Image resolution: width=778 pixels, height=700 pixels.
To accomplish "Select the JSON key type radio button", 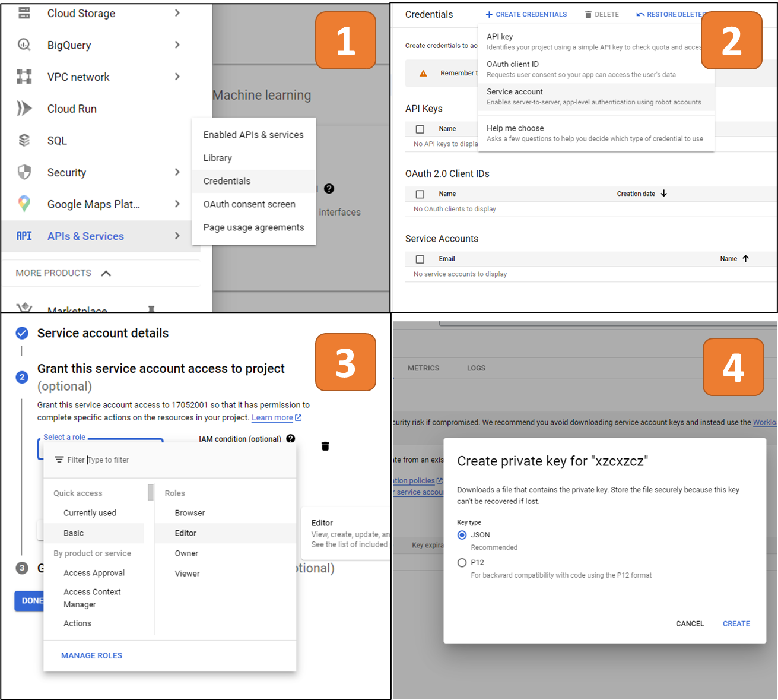I will [x=462, y=535].
